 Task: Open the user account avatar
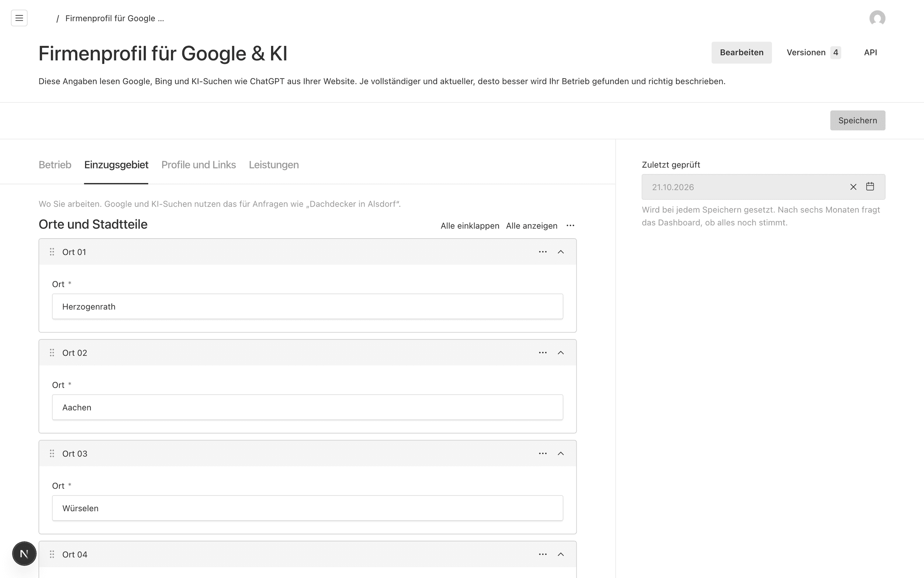tap(877, 18)
